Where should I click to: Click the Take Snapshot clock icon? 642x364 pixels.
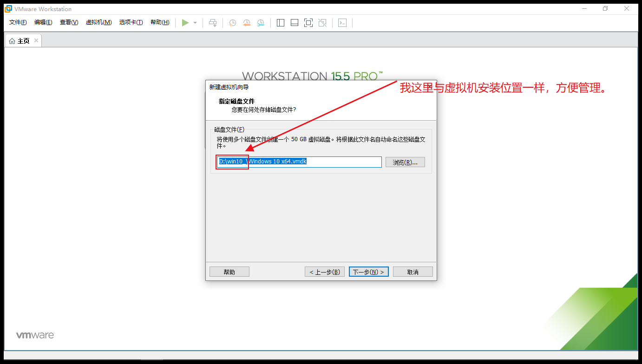232,23
